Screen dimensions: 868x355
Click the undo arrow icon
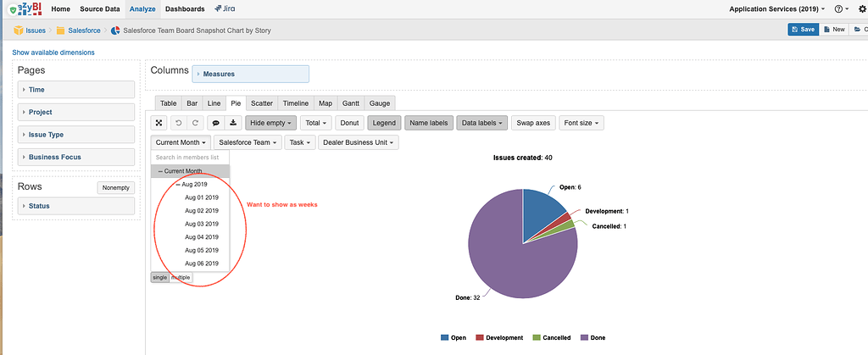[x=177, y=123]
